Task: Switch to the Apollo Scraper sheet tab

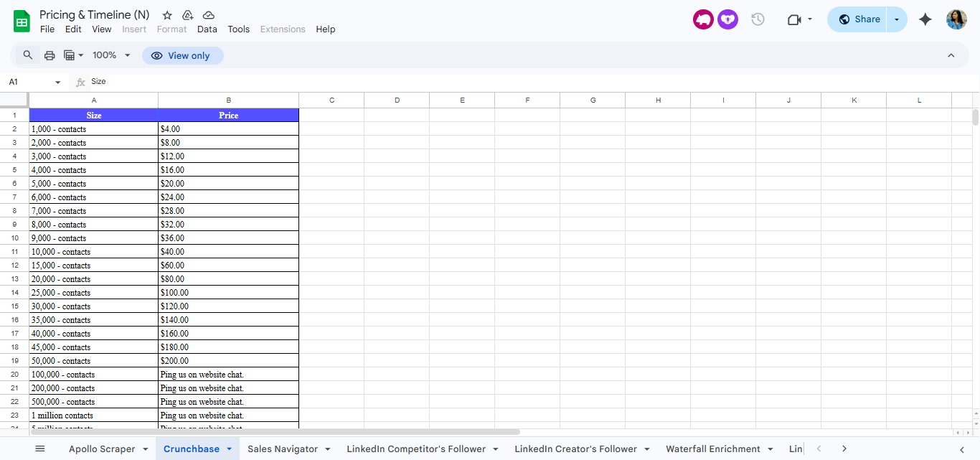Action: 102,449
